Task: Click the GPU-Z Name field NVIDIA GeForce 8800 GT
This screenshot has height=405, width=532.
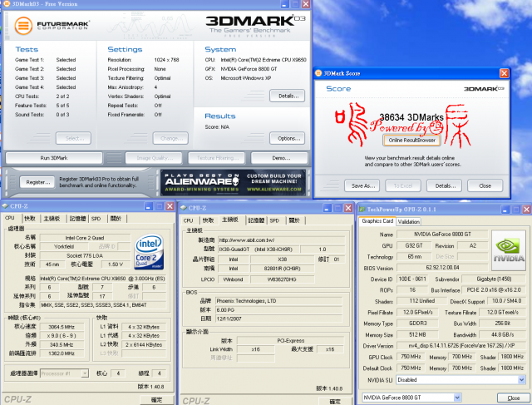Action: [x=442, y=234]
